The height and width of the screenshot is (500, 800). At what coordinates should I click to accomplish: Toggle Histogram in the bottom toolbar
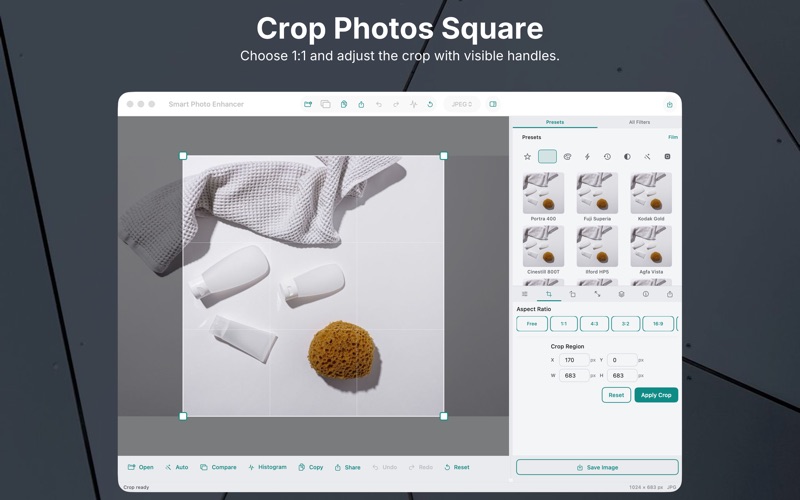tap(267, 467)
